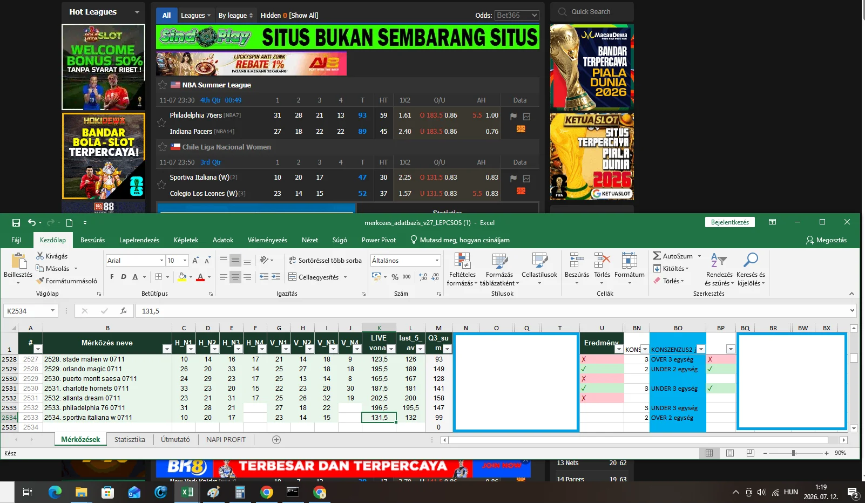Image resolution: width=865 pixels, height=504 pixels.
Task: Open the font size 10 dropdown
Action: [185, 261]
